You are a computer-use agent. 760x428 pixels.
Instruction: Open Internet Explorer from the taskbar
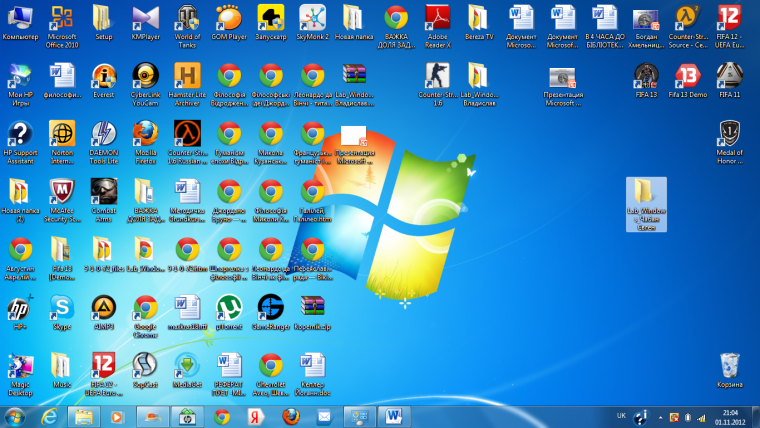pos(48,415)
